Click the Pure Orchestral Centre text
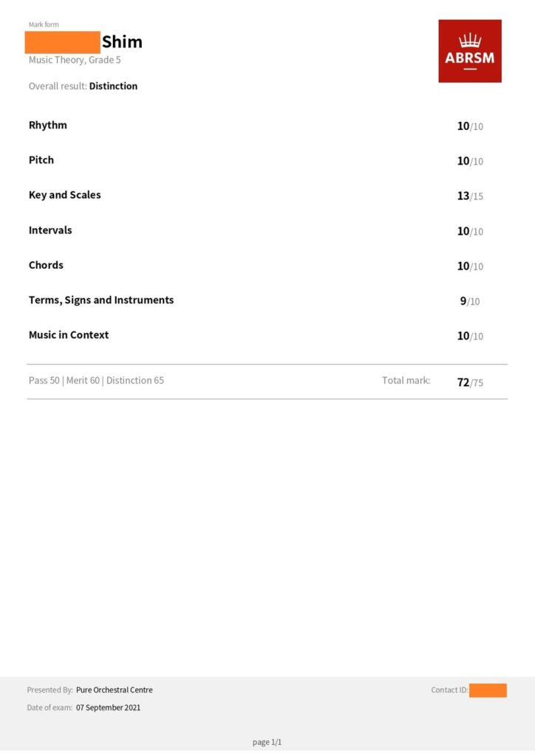The height and width of the screenshot is (756, 535). (115, 690)
